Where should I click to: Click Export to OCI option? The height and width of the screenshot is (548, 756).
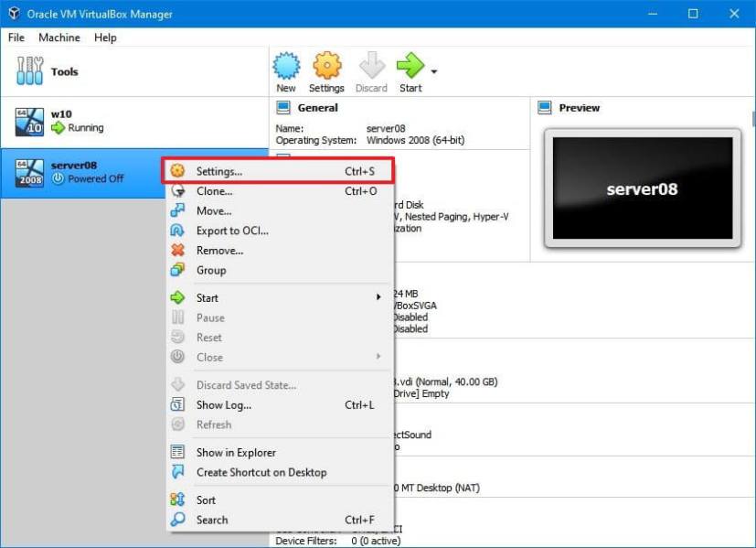[230, 231]
